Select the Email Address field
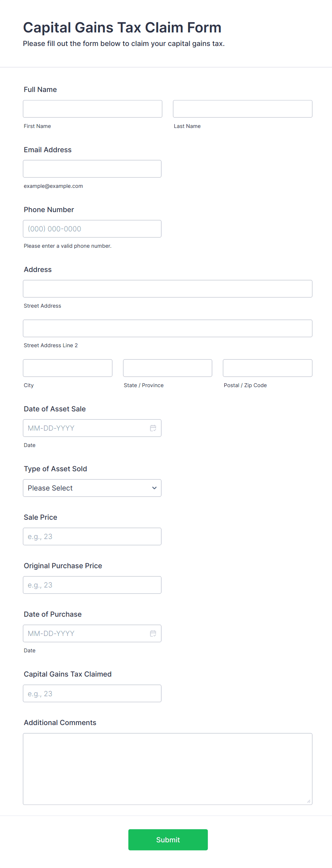 point(92,169)
